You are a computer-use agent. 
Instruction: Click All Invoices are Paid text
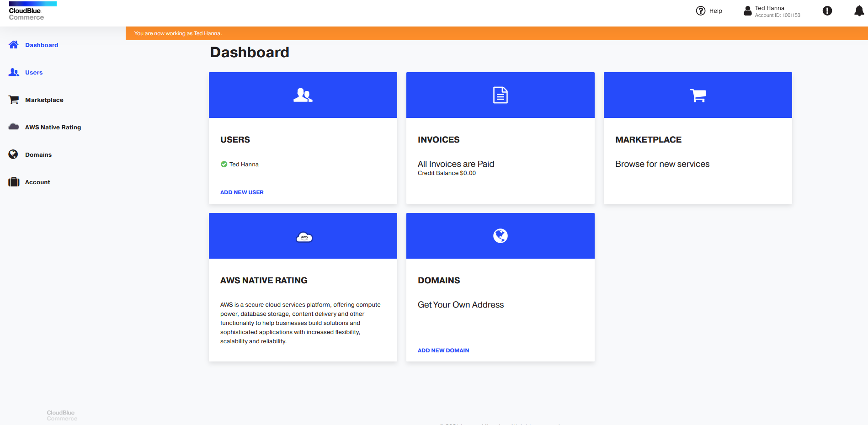pos(456,164)
